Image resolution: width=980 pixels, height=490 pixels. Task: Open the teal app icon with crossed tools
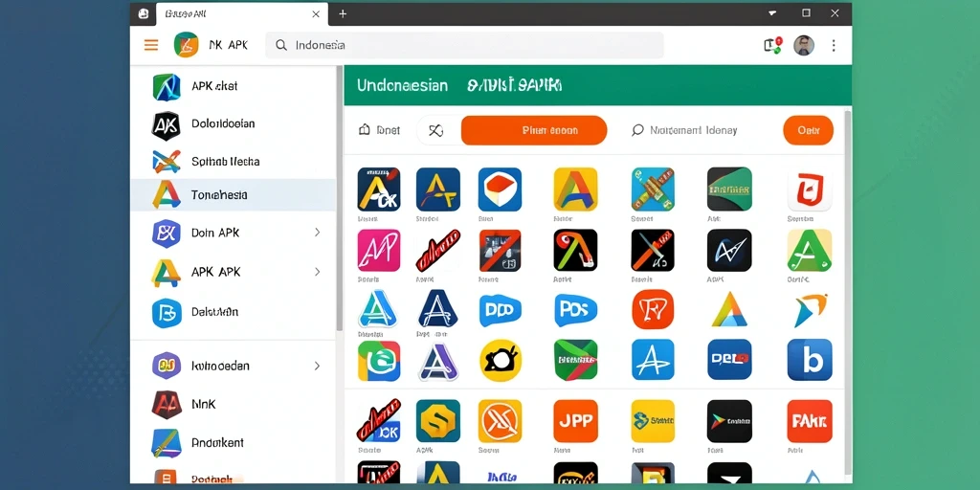pyautogui.click(x=653, y=189)
